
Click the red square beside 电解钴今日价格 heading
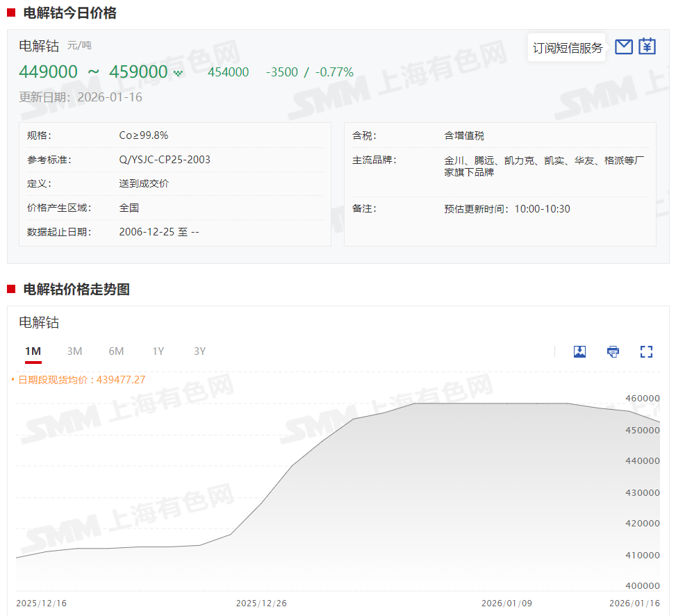11,13
